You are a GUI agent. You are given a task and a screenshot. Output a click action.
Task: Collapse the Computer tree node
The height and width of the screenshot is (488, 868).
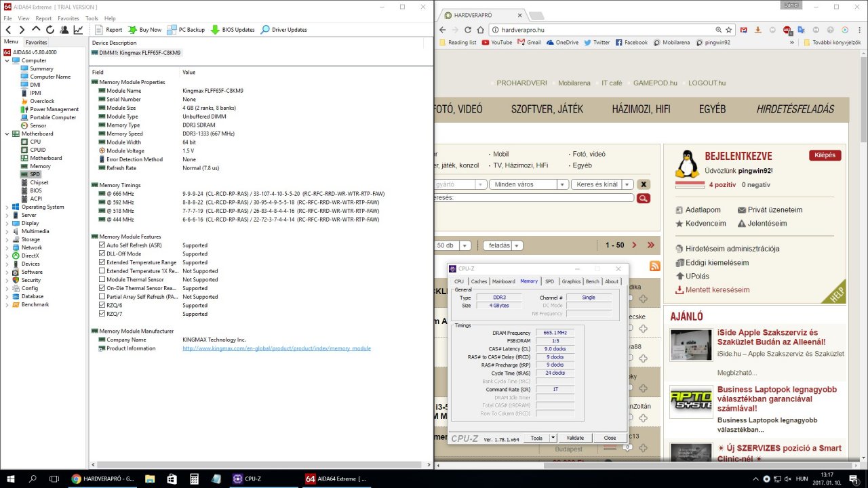tap(7, 60)
